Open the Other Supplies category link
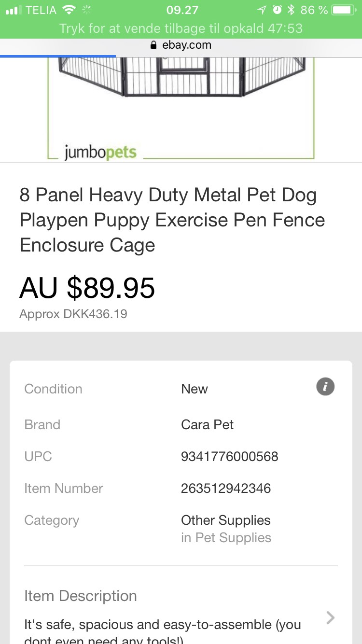This screenshot has width=362, height=644. click(225, 520)
